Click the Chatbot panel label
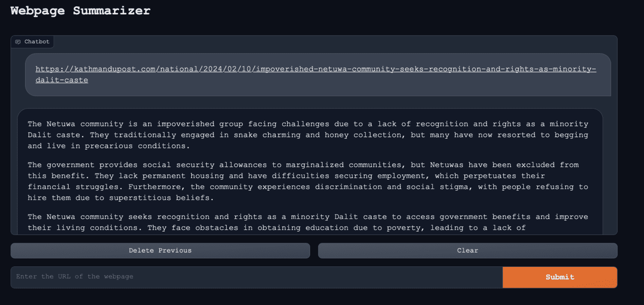This screenshot has height=305, width=644. click(37, 42)
